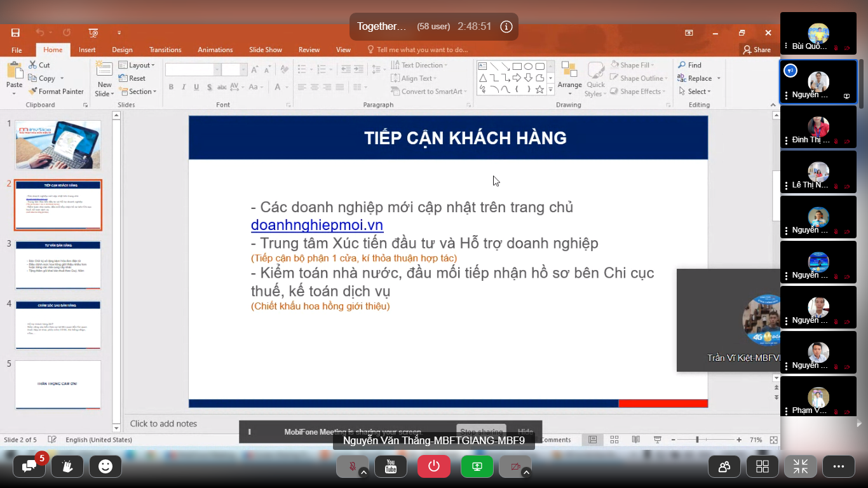Viewport: 868px width, 488px height.
Task: Open the Section dropdown
Action: click(137, 91)
